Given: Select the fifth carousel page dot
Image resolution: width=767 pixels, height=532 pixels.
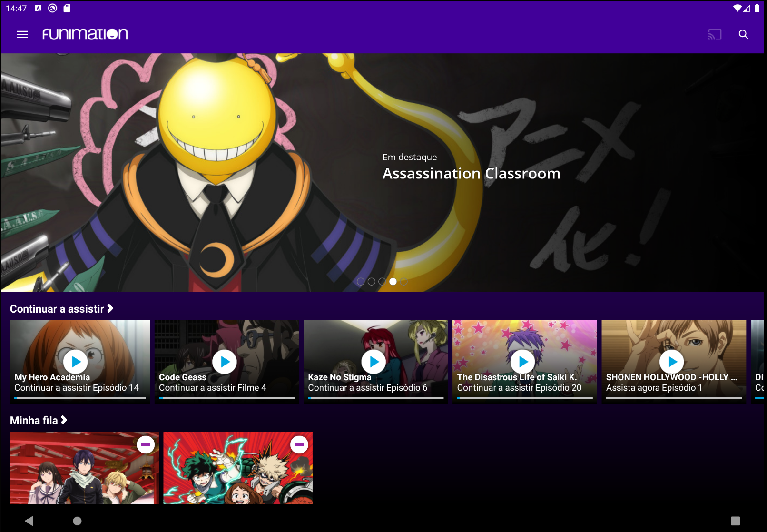Looking at the screenshot, I should point(404,282).
